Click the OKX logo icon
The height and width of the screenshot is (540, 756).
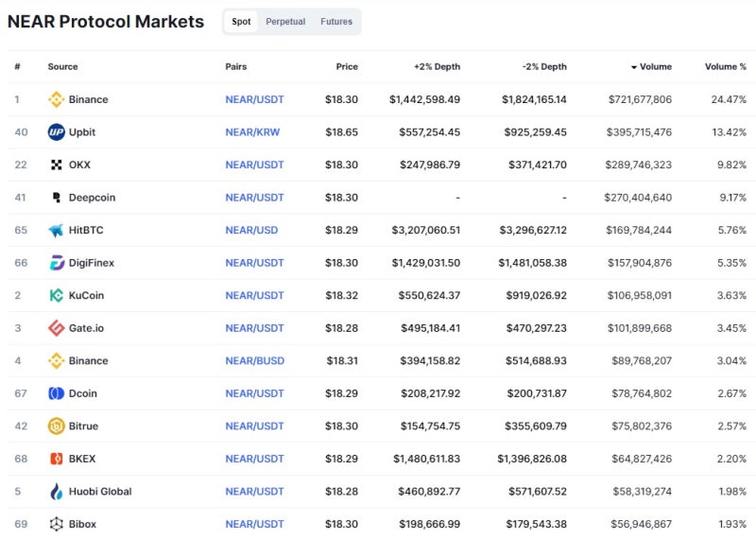point(56,165)
